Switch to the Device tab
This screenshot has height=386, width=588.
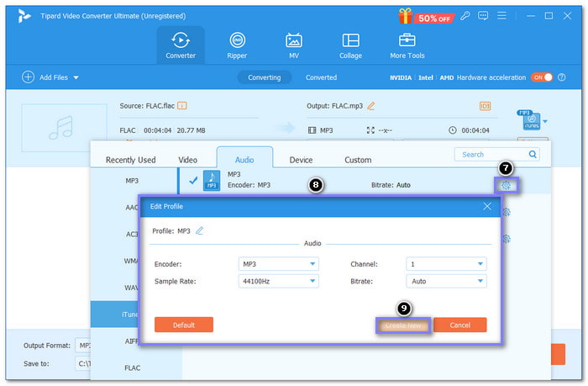coord(301,160)
